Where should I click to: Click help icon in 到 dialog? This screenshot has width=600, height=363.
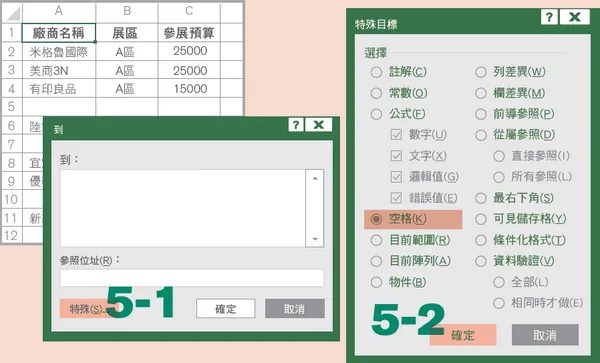click(296, 125)
